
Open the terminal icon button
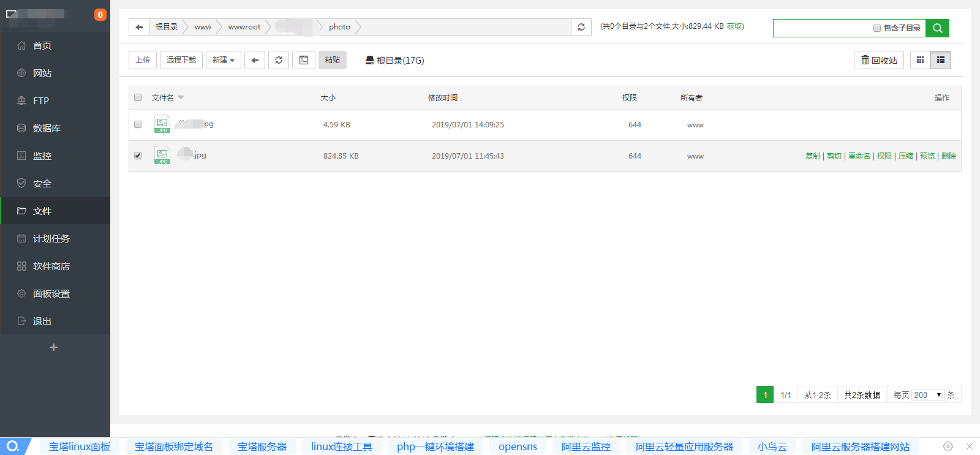click(304, 60)
